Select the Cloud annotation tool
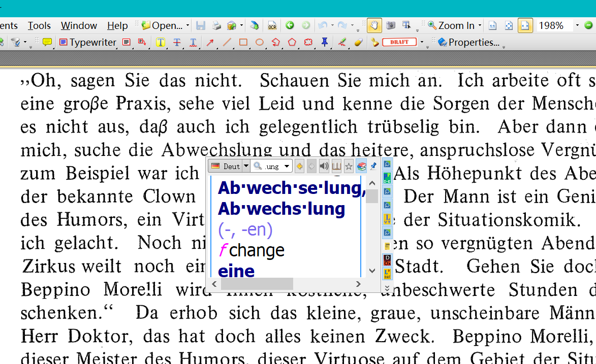 pos(308,42)
